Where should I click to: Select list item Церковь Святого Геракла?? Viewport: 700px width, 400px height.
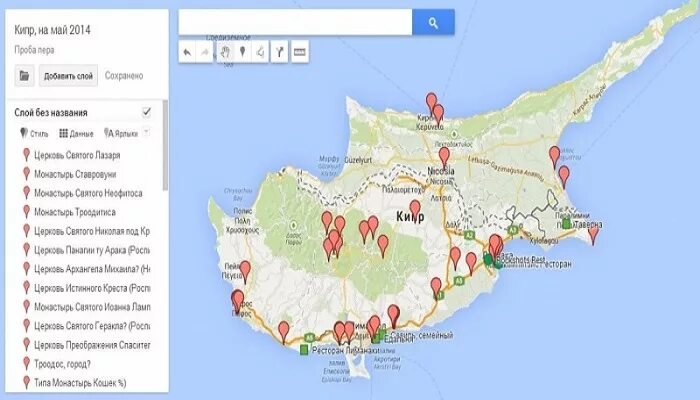(92, 326)
